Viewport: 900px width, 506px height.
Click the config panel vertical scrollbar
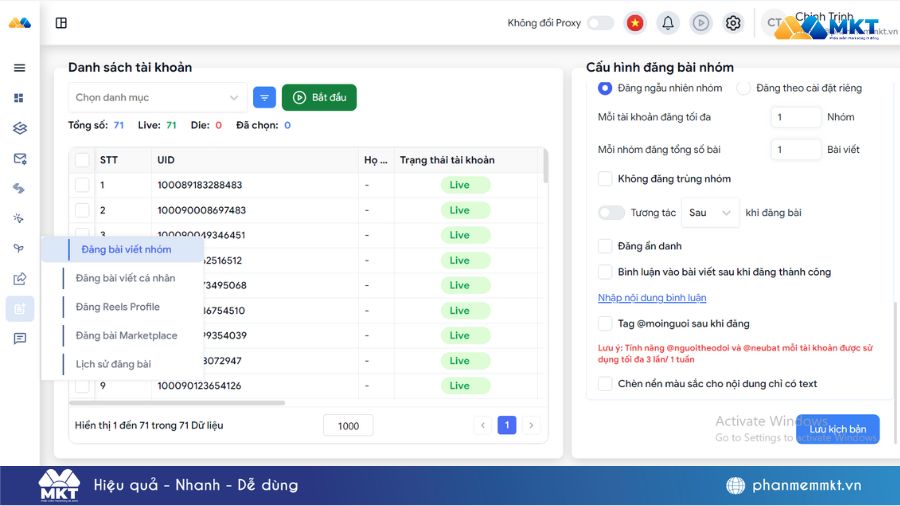[894, 373]
